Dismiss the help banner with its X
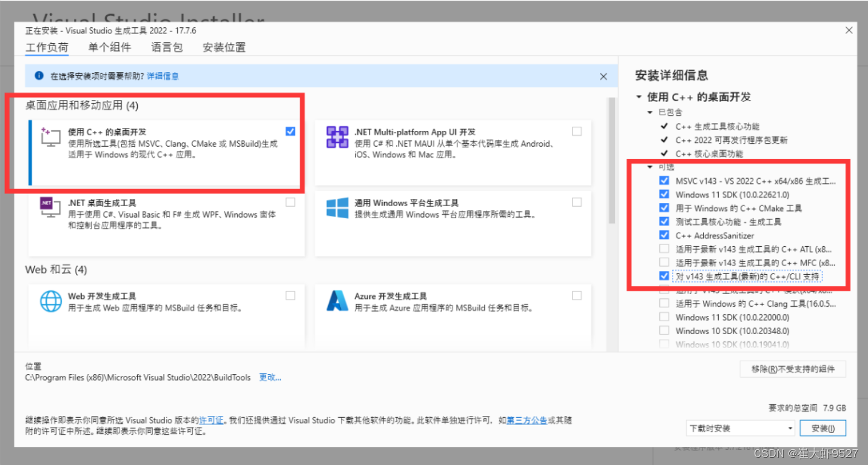868x465 pixels. tap(603, 76)
